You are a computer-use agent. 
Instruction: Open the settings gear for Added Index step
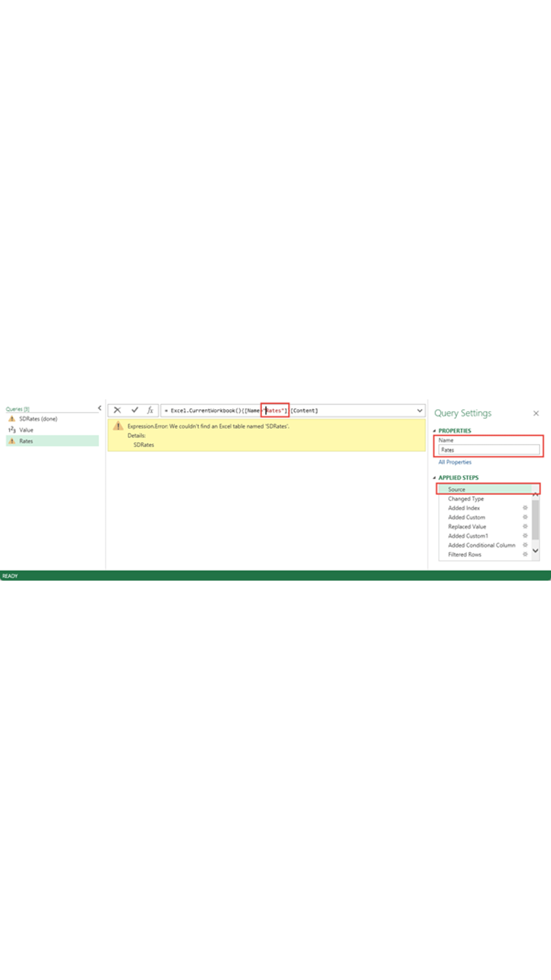525,508
